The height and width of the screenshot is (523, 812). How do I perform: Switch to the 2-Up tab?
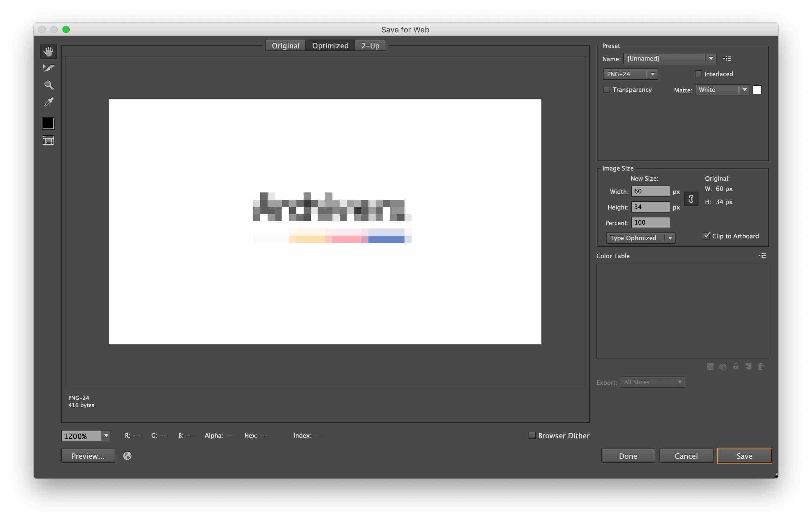(370, 46)
